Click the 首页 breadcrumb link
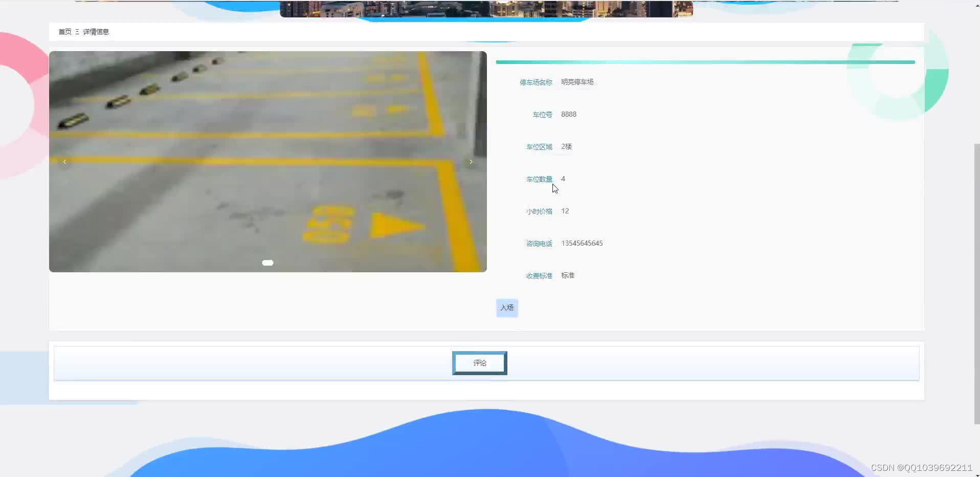Screen dimensions: 980x477 65,32
